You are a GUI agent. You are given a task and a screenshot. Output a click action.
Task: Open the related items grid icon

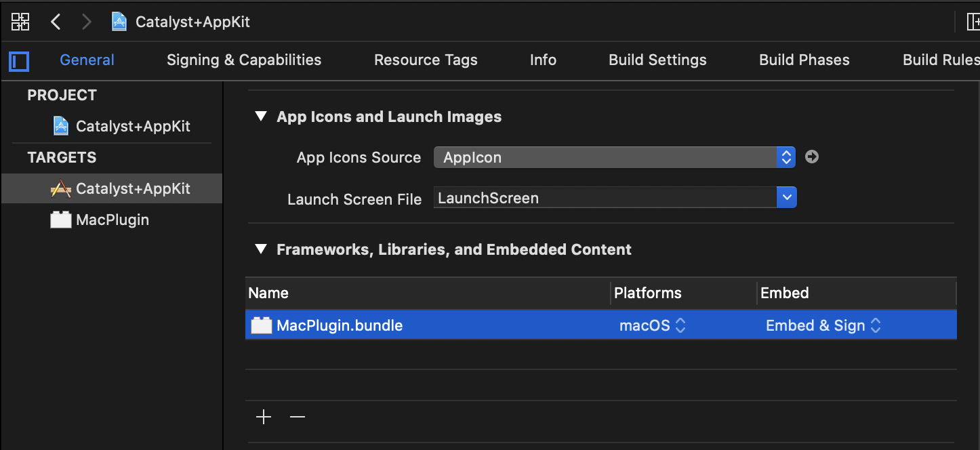coord(20,22)
